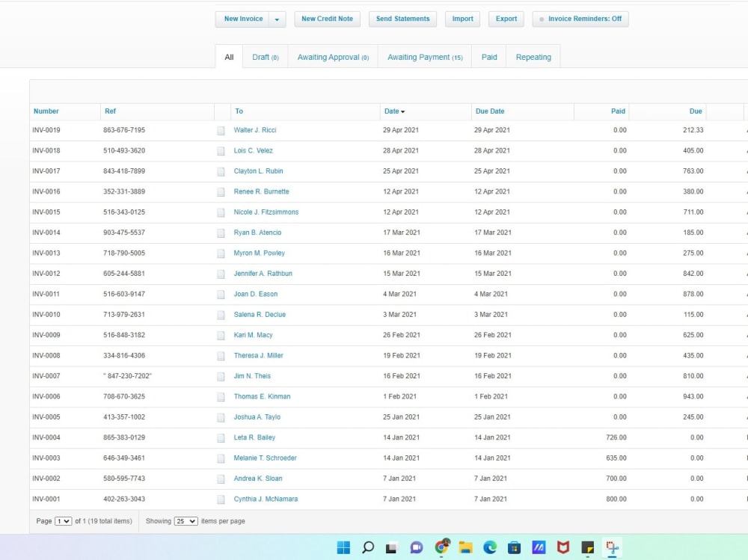Click the document icon for Theresa J. Miller

pos(221,355)
